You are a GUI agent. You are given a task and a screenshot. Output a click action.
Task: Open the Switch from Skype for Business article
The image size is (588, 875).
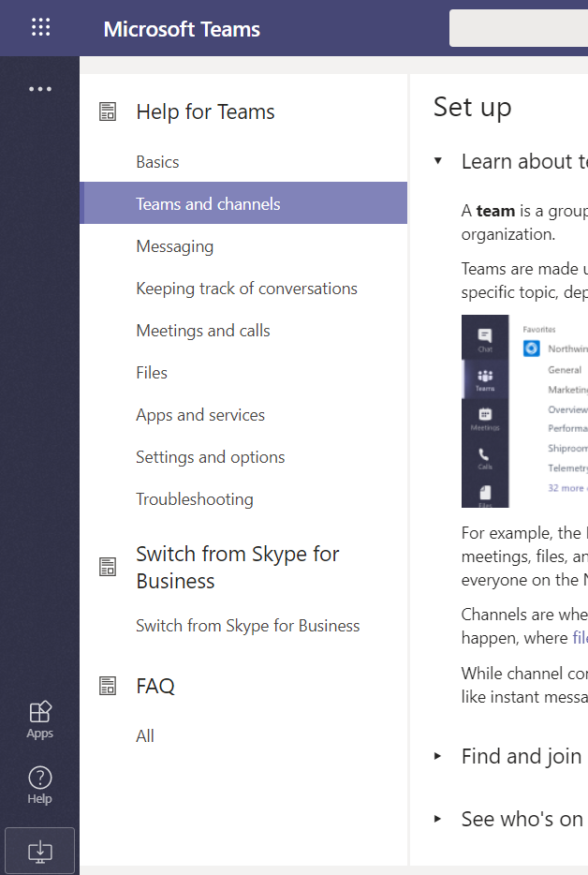coord(247,625)
